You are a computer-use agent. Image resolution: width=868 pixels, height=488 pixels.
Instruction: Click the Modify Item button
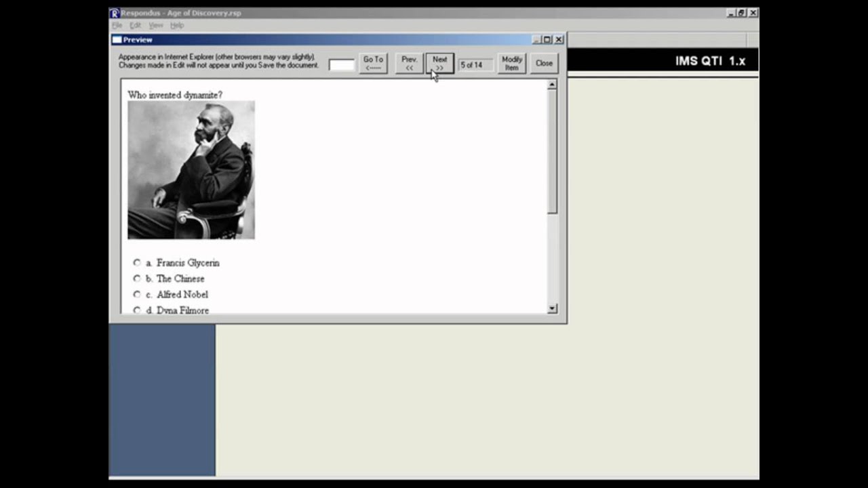[x=512, y=64]
